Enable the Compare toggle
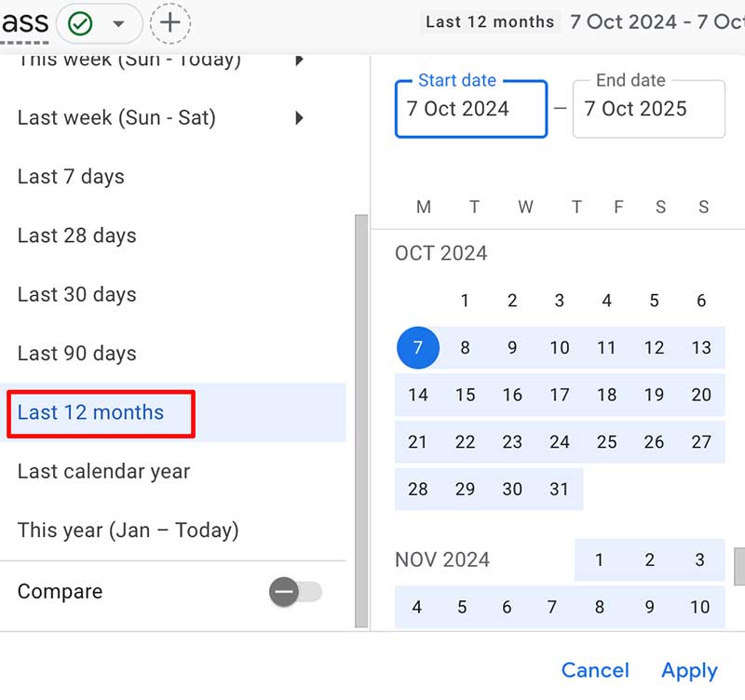Screen dimensions: 745x700 pyautogui.click(x=295, y=591)
